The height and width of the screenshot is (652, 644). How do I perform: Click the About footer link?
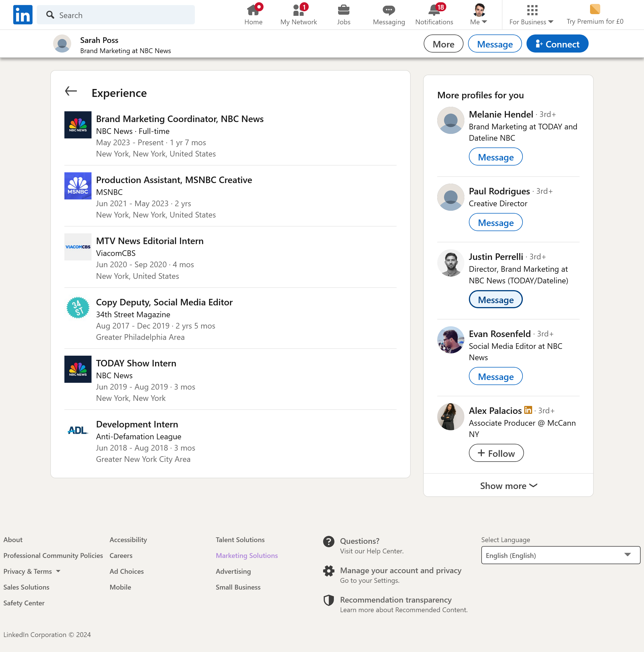click(x=13, y=540)
